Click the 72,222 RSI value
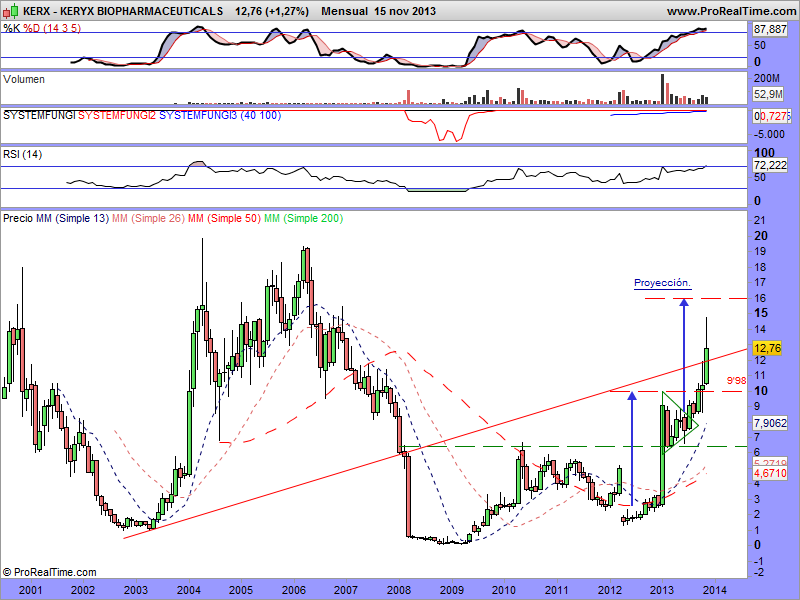This screenshot has height=600, width=800. [x=770, y=165]
